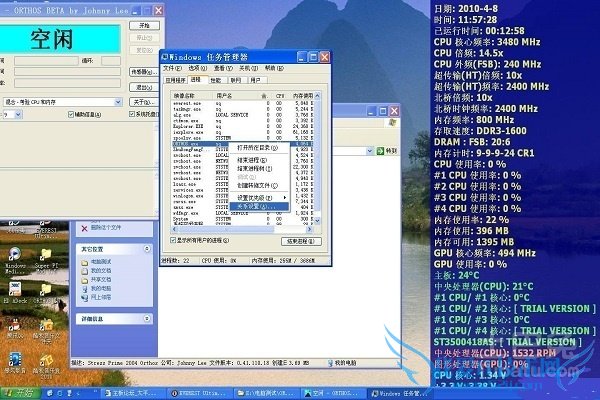Toggle the 辅助信息 checkbox in ORTHOS
This screenshot has width=600, height=400.
point(72,115)
